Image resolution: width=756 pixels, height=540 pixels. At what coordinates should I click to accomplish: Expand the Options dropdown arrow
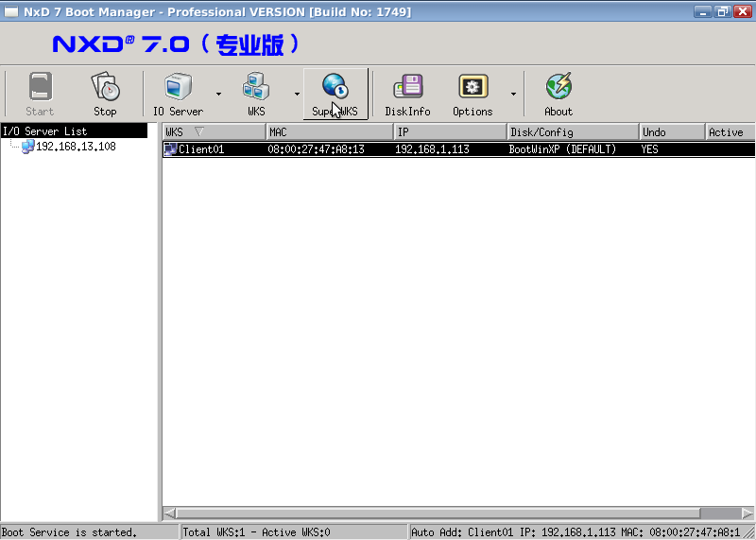click(x=513, y=95)
